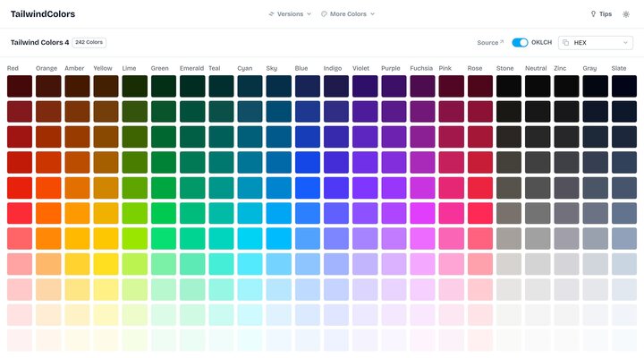
Task: Choose the top Stone column swatch
Action: (x=509, y=86)
